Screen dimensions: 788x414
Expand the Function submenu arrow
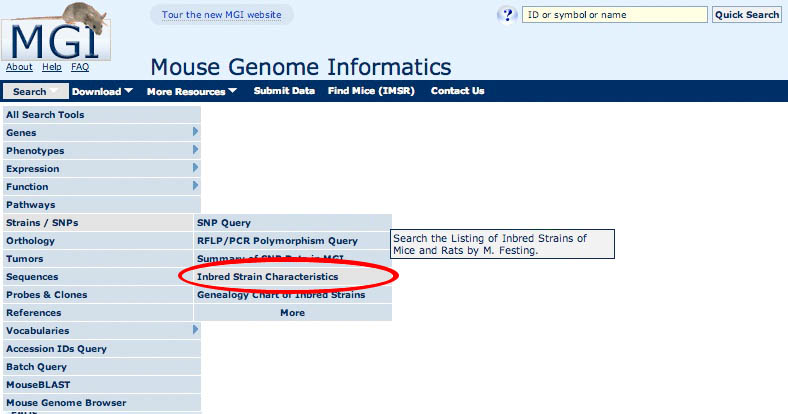195,186
